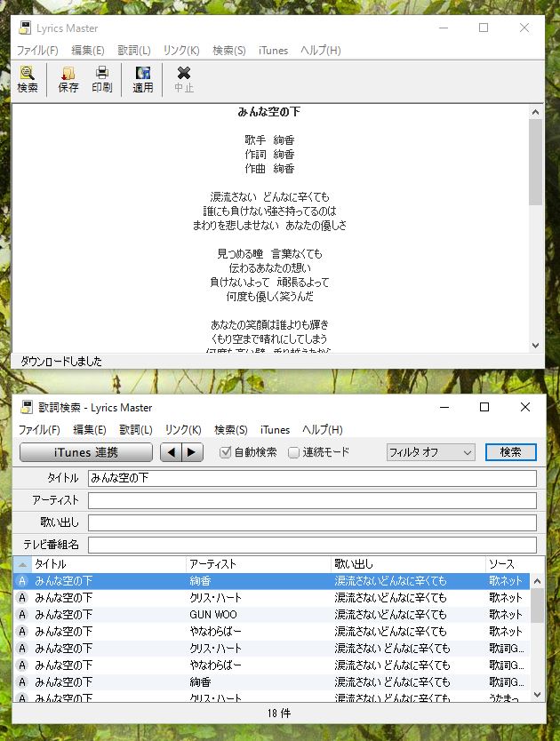Open リンク(K) menu in the 歌詞検索 window
The width and height of the screenshot is (560, 741).
[x=183, y=429]
